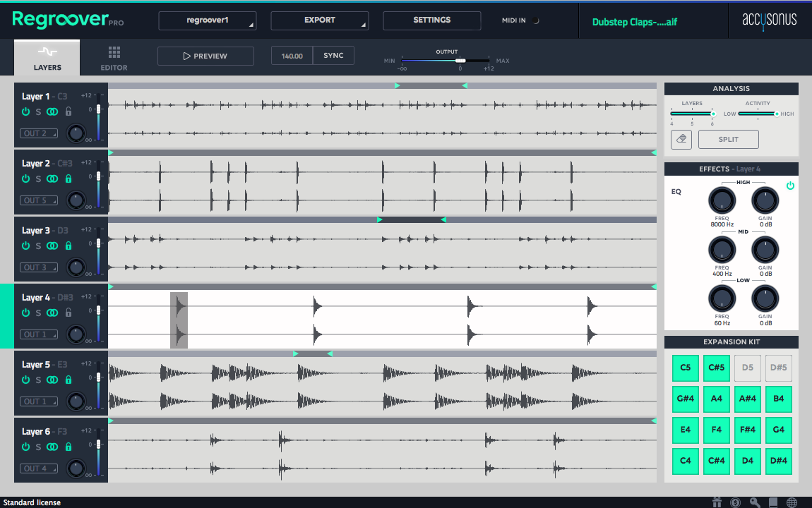812x508 pixels.
Task: Trigger expansion kit pad C#5
Action: coord(717,368)
